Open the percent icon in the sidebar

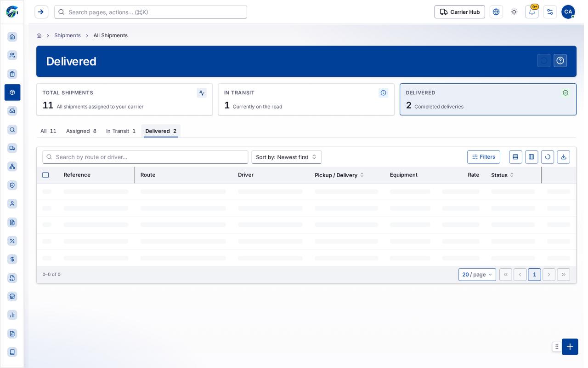[x=12, y=241]
